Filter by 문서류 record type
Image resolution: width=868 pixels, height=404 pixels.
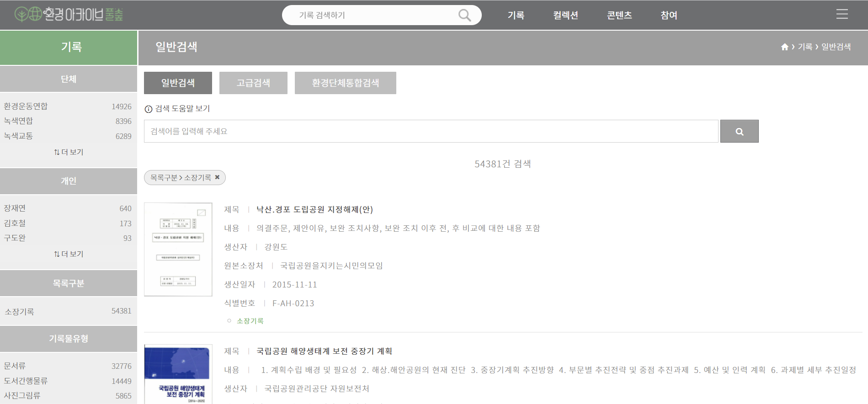[x=15, y=366]
